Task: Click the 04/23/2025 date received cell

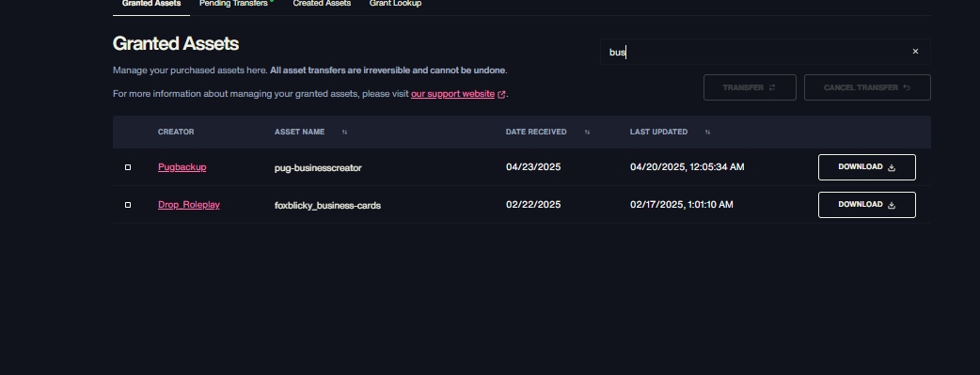Action: pyautogui.click(x=533, y=167)
